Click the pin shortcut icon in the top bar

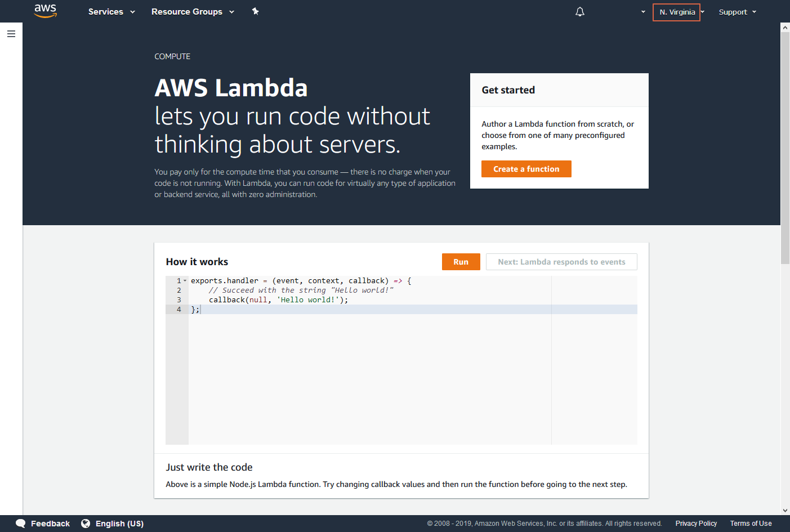click(x=255, y=11)
